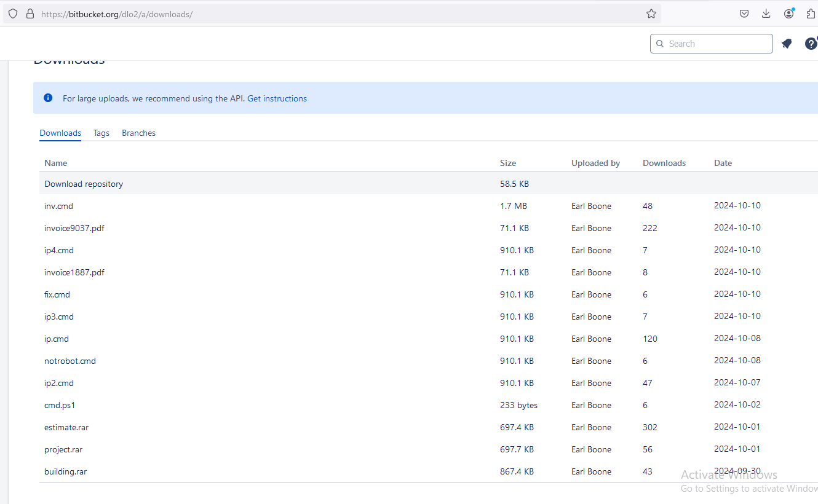
Task: Switch to the Tags tab
Action: [x=101, y=133]
